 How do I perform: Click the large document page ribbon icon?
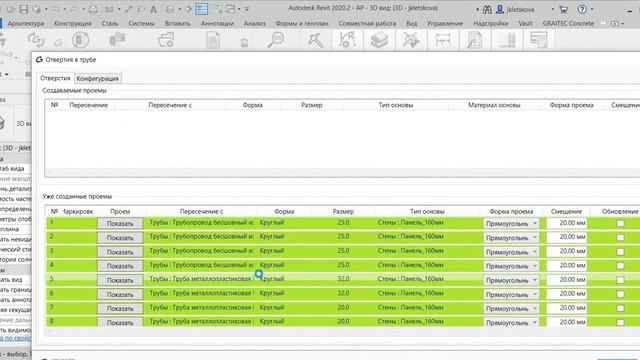pyautogui.click(x=213, y=40)
